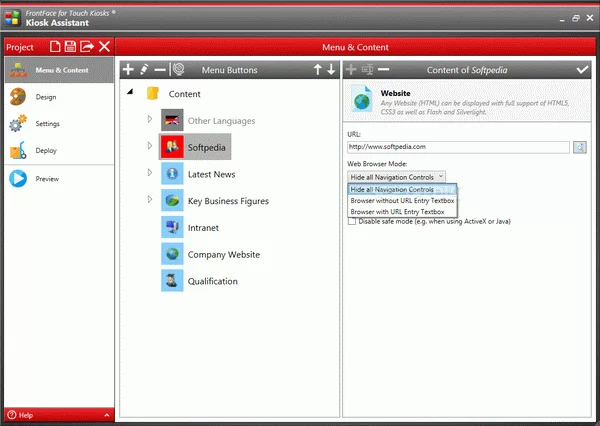Select the Latest News tree label
Screen dimensions: 600x426
coord(211,174)
